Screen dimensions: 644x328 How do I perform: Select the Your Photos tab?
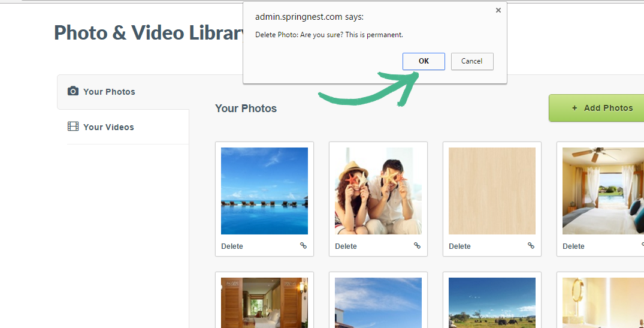pyautogui.click(x=109, y=92)
